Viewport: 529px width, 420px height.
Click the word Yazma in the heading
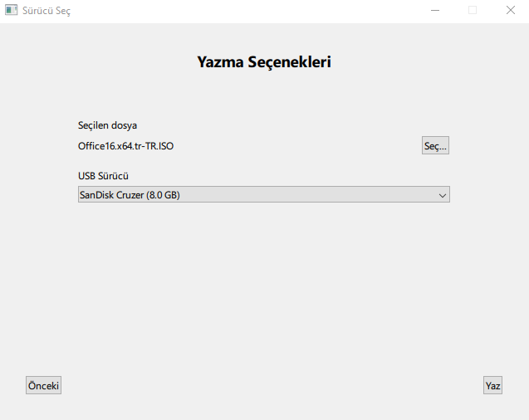220,61
